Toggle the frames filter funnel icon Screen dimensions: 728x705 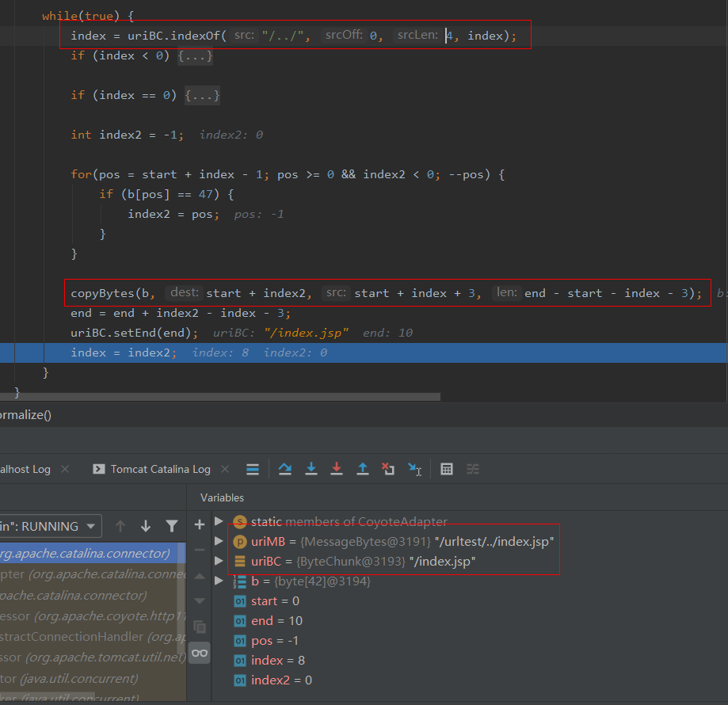pos(171,526)
